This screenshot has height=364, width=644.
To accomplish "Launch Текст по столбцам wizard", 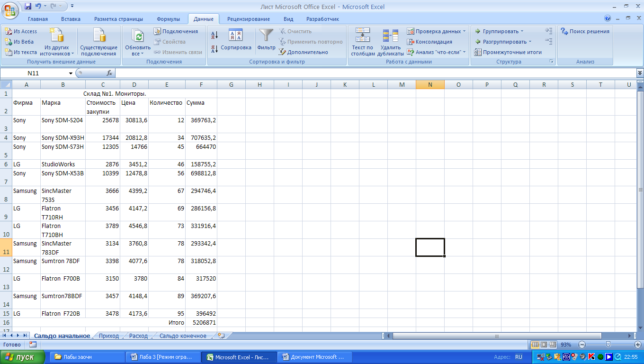I will (x=363, y=42).
